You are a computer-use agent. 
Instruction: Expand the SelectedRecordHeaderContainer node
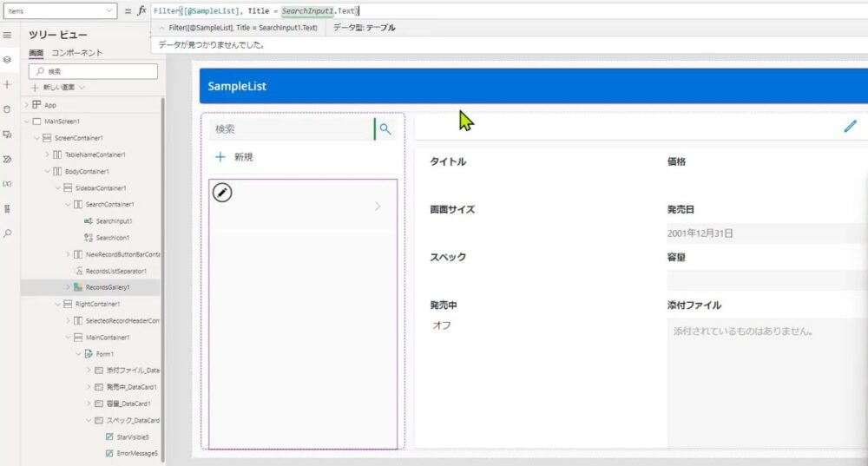click(68, 320)
